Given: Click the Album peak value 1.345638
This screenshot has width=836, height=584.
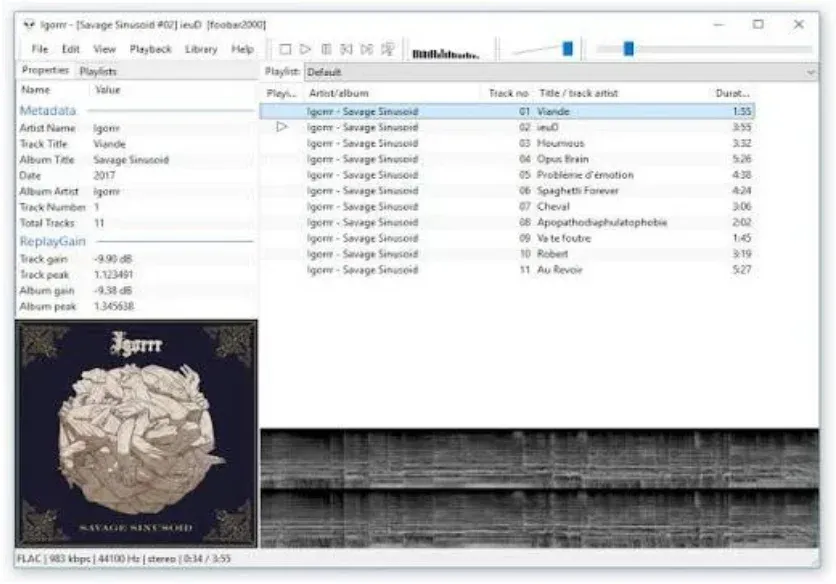Looking at the screenshot, I should tap(114, 306).
